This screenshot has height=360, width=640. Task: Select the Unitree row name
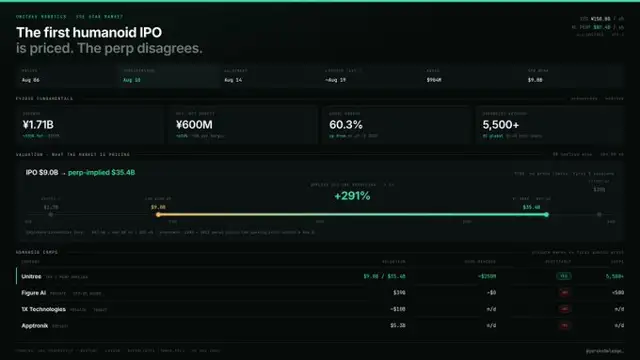[31, 277]
